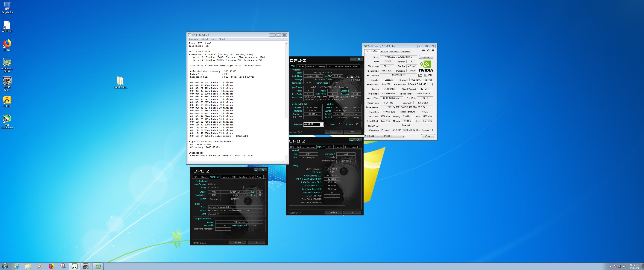Click OK in CPU-Z processor window
This screenshot has width=644, height=270.
click(x=353, y=132)
